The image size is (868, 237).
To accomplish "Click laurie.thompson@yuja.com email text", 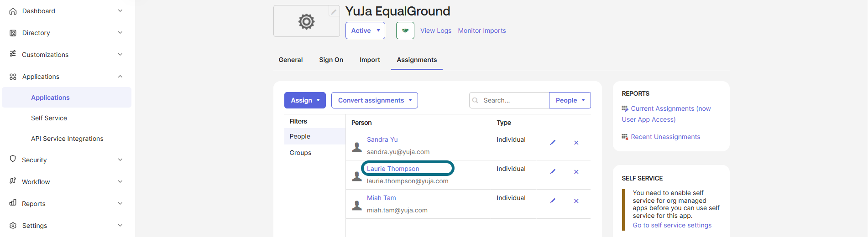I will (408, 181).
